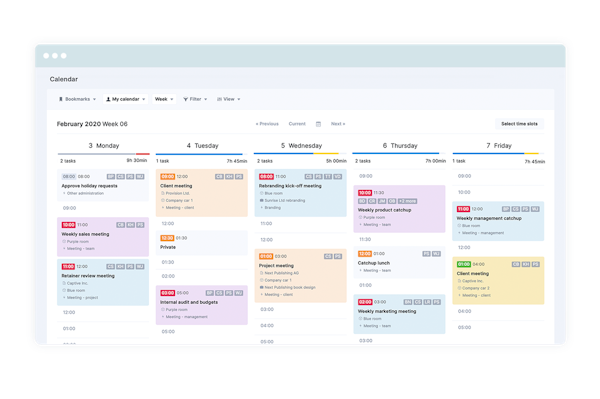
Task: Click 'Provision Ltd.' in Tuesday's Client meeting
Action: tap(178, 193)
